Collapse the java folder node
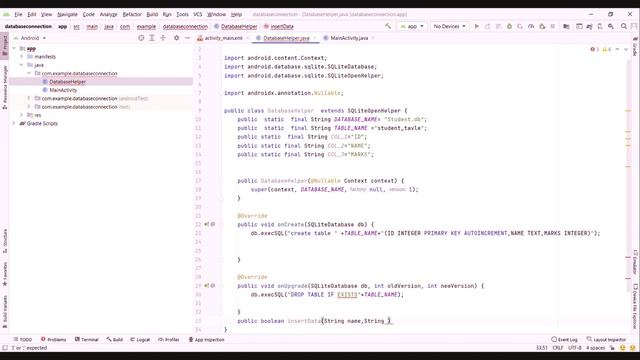 (x=22, y=65)
